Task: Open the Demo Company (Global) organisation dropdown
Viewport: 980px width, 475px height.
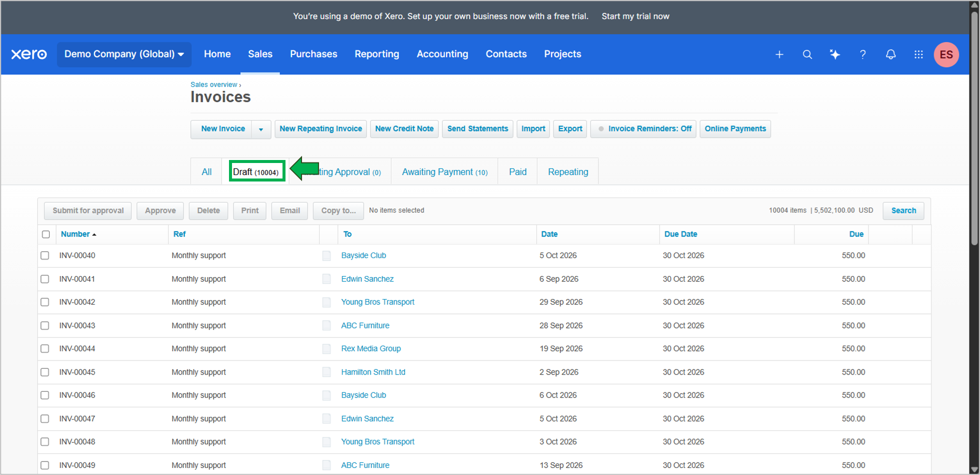Action: pyautogui.click(x=124, y=54)
